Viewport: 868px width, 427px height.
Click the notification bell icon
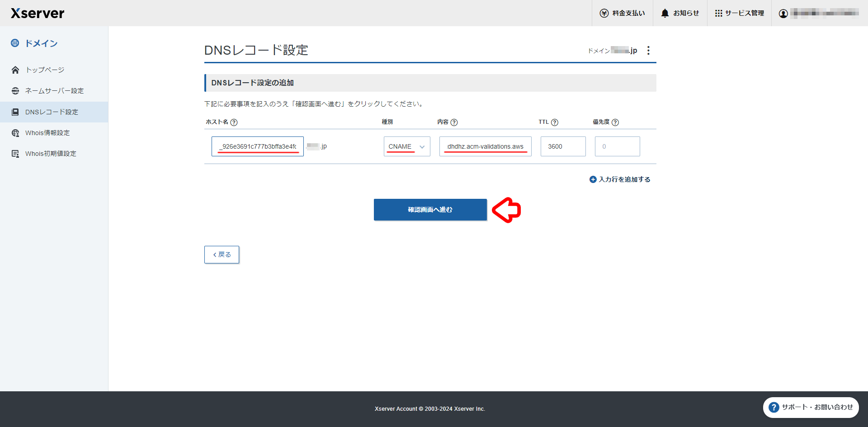pos(665,13)
